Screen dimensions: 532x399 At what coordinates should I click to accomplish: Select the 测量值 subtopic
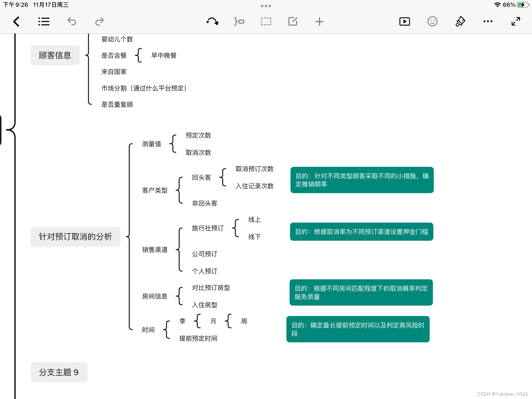point(152,144)
